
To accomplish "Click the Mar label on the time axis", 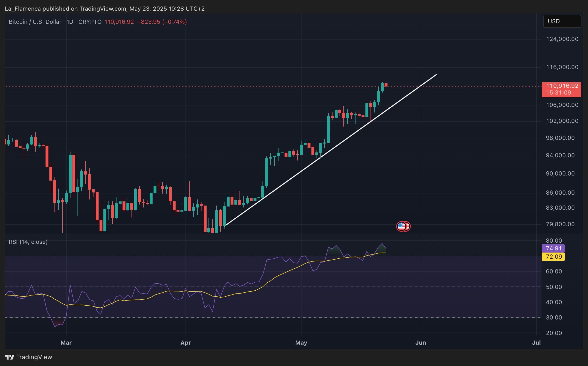I will (66, 343).
